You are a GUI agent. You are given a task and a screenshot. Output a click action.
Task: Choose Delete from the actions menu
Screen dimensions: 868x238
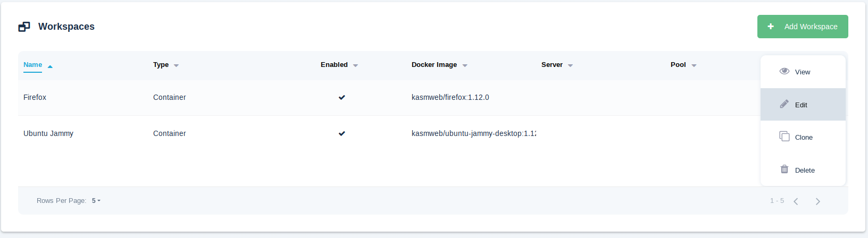(x=804, y=170)
